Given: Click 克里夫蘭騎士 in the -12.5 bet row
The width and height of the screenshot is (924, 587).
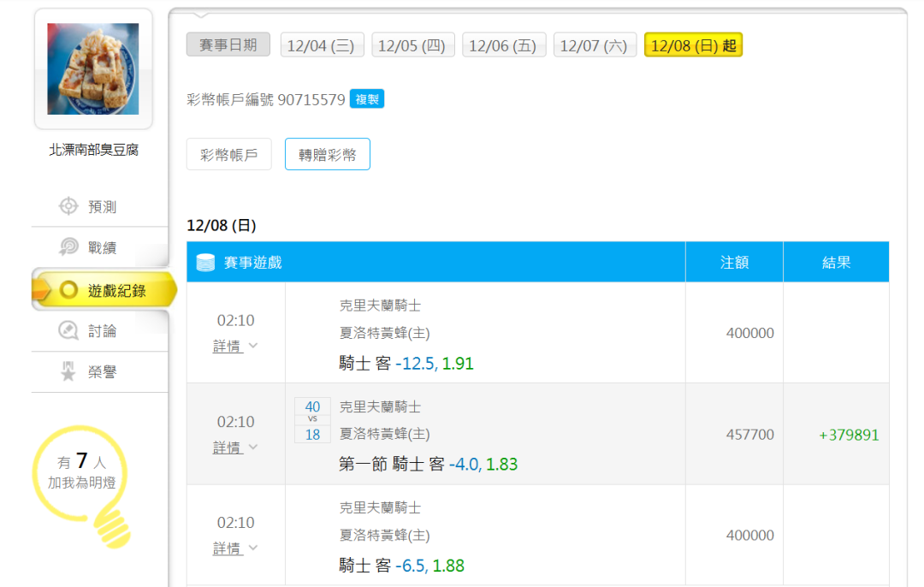Looking at the screenshot, I should (380, 305).
